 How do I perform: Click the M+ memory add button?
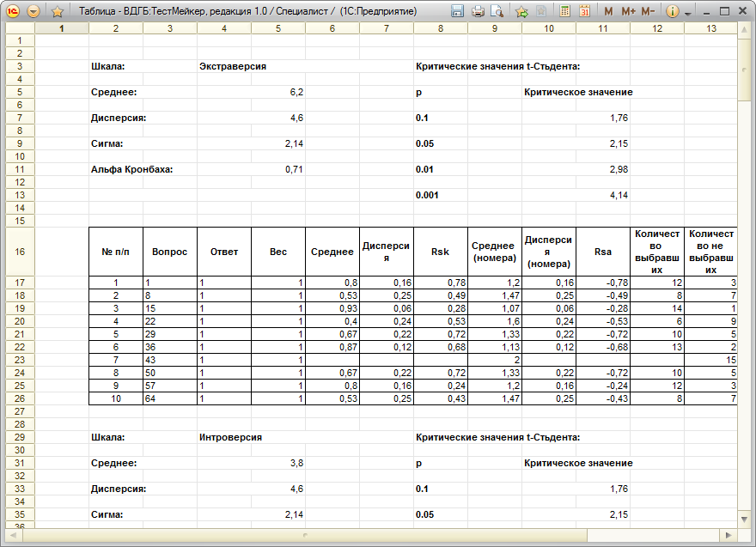(628, 11)
